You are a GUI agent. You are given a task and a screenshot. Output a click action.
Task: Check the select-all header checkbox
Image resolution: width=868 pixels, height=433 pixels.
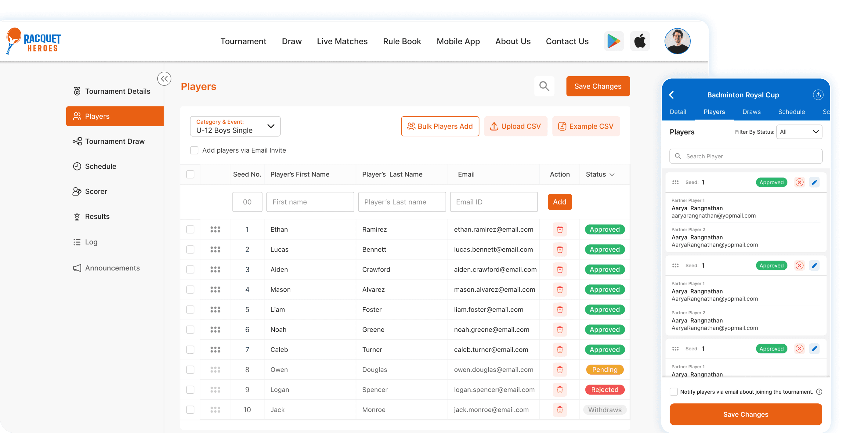point(190,174)
